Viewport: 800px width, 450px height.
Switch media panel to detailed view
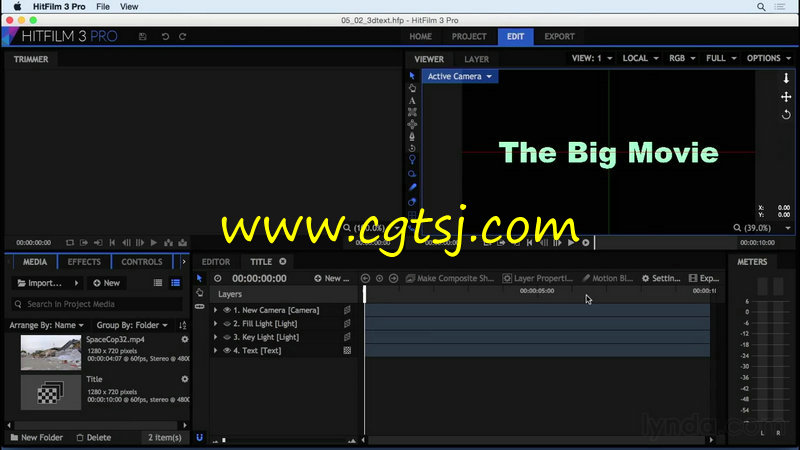[x=176, y=283]
